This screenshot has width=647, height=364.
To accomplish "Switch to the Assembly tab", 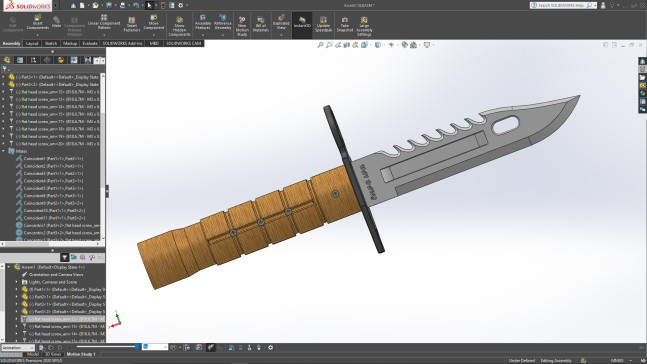I will click(x=11, y=43).
